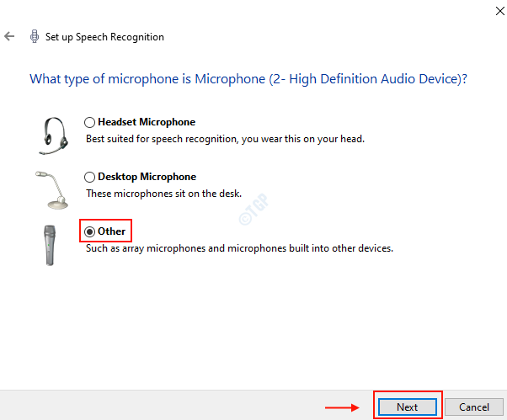This screenshot has width=507, height=420.
Task: Click the speech recognition microphone title icon
Action: pyautogui.click(x=35, y=36)
